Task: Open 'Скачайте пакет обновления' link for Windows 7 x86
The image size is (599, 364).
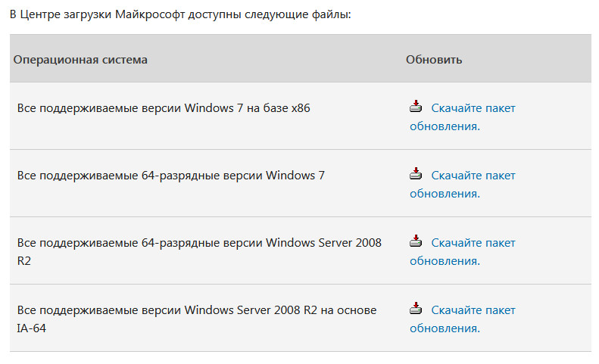Action: (x=463, y=117)
